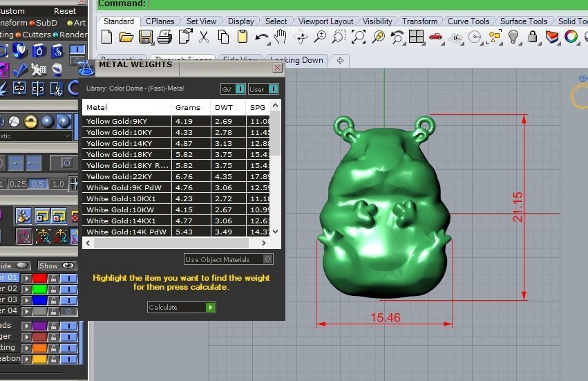
Task: Turn on visibility for layer 04
Action: [68, 311]
